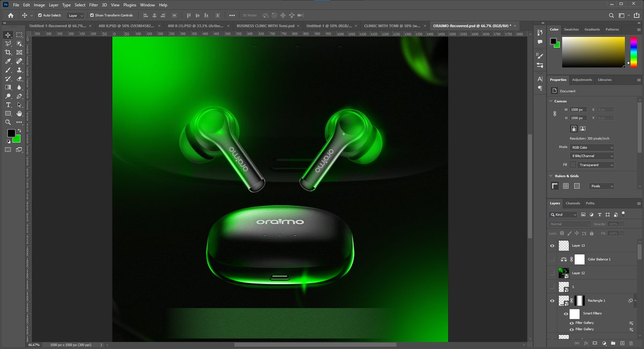Select the Dodge tool
The width and height of the screenshot is (644, 349).
(x=8, y=96)
